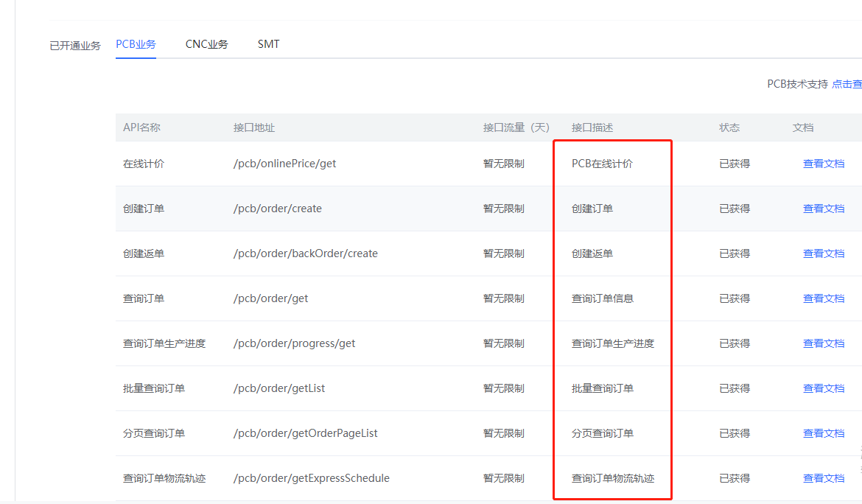
Task: Open 查看文档 in the 批量查询订单 row
Action: (823, 388)
